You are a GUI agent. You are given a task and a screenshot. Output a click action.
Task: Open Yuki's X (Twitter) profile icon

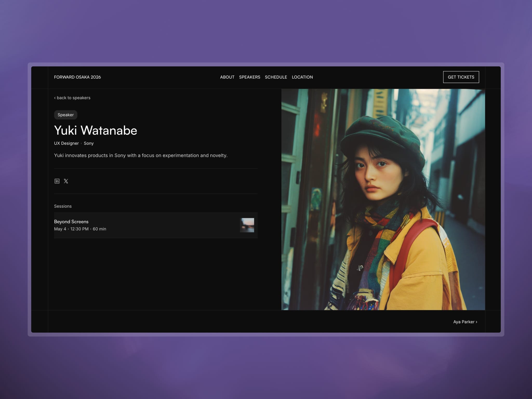click(x=66, y=181)
